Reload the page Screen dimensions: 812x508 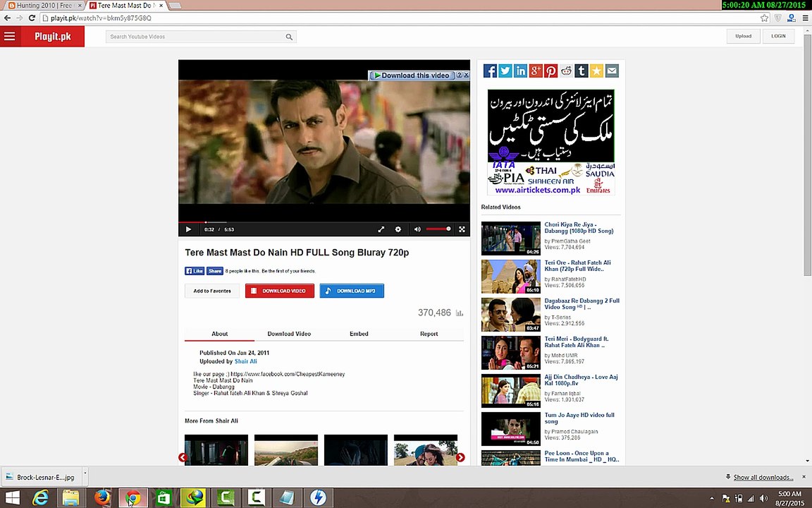(32, 18)
